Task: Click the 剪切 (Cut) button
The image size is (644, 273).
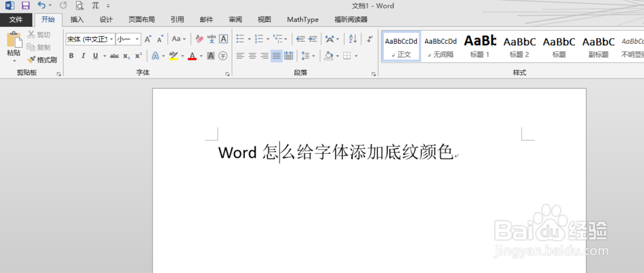Action: tap(39, 35)
